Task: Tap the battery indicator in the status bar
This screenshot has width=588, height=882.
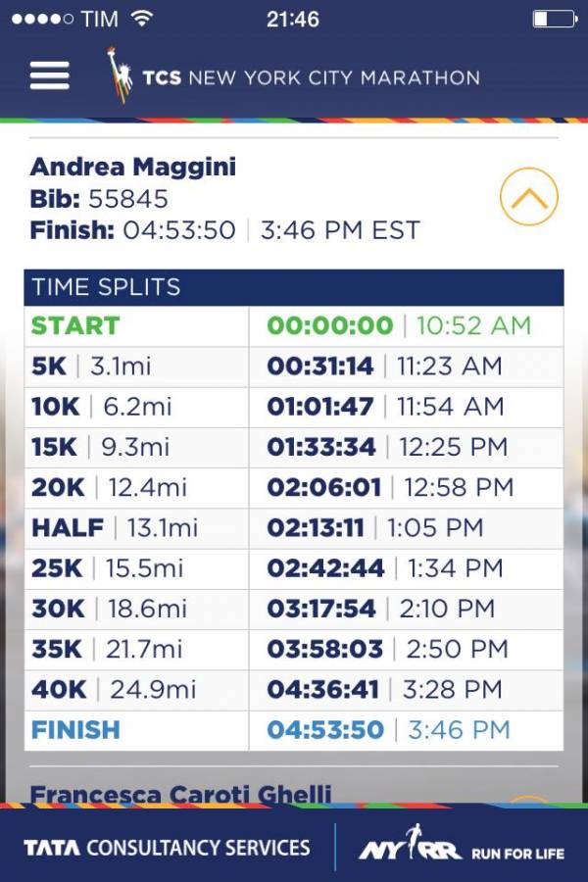Action: point(556,20)
